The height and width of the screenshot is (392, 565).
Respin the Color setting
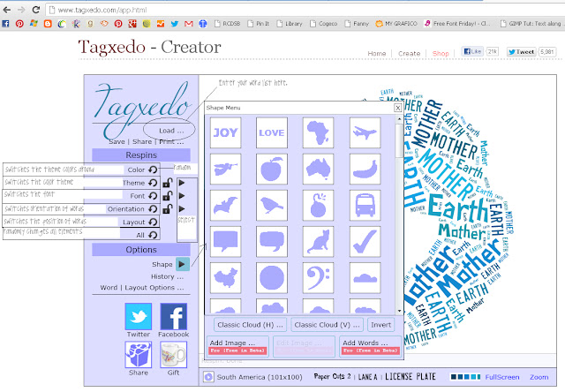point(153,170)
